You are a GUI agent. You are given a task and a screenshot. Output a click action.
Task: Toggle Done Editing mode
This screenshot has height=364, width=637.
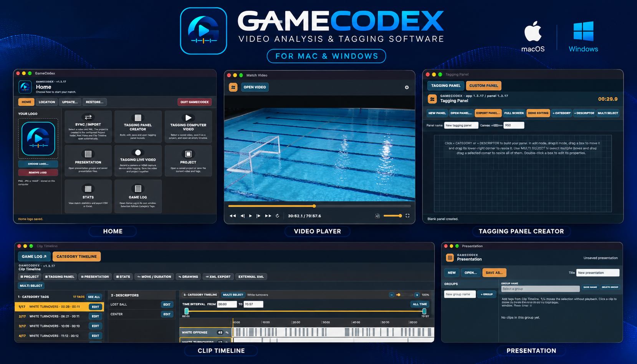coord(538,113)
